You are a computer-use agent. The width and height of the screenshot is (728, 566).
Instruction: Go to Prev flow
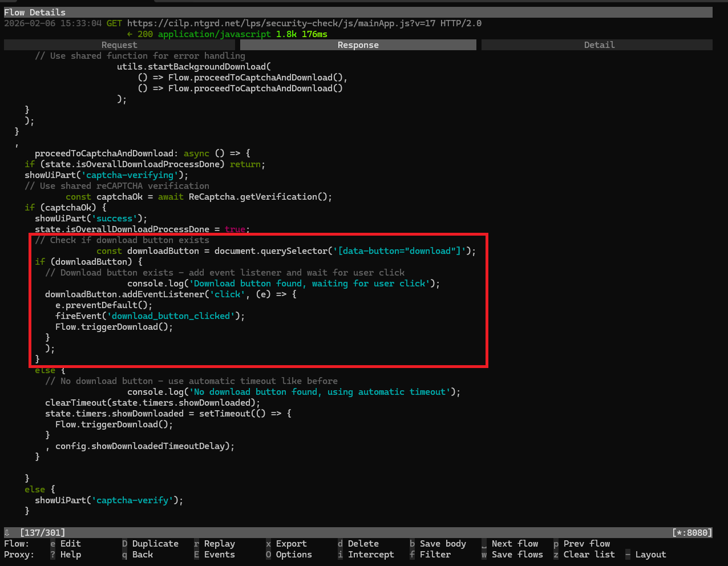(x=587, y=544)
